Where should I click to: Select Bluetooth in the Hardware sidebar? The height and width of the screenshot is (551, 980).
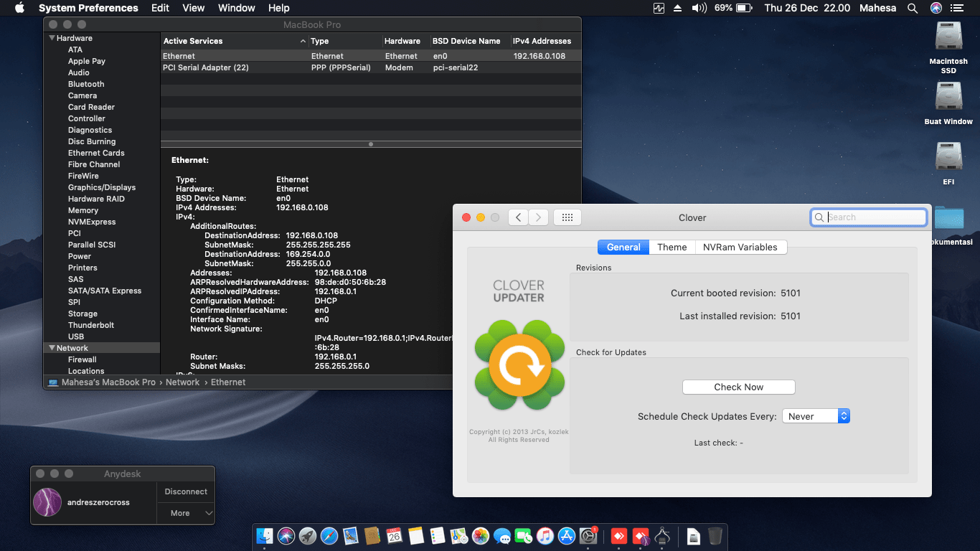click(x=86, y=84)
